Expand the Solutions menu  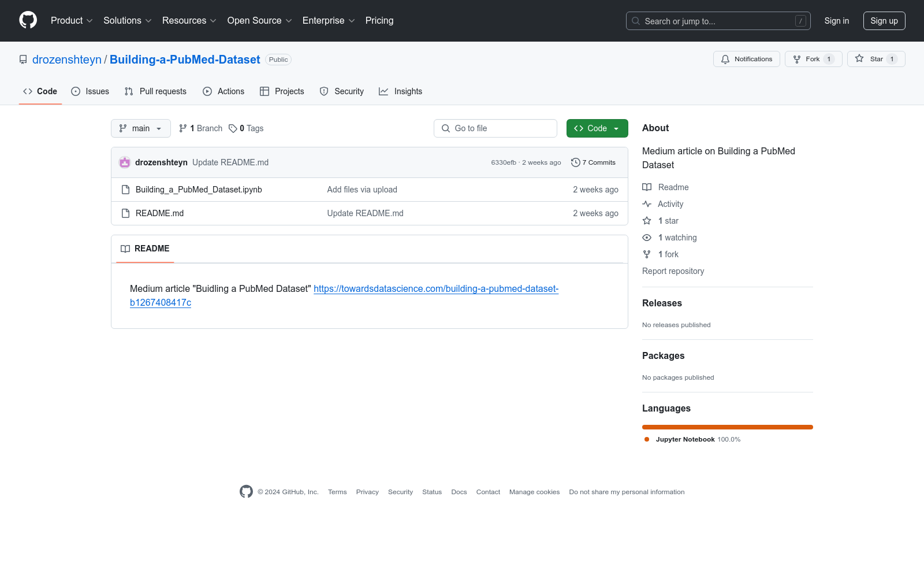(128, 20)
